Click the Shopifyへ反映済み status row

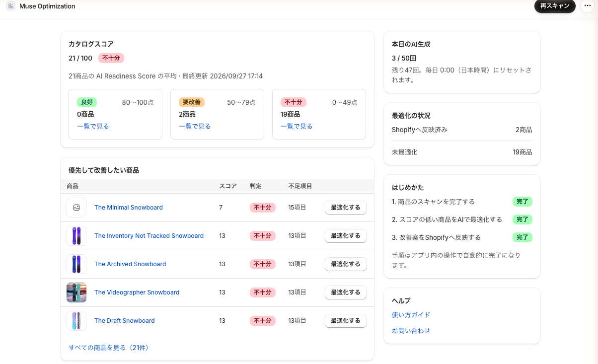[x=462, y=130]
